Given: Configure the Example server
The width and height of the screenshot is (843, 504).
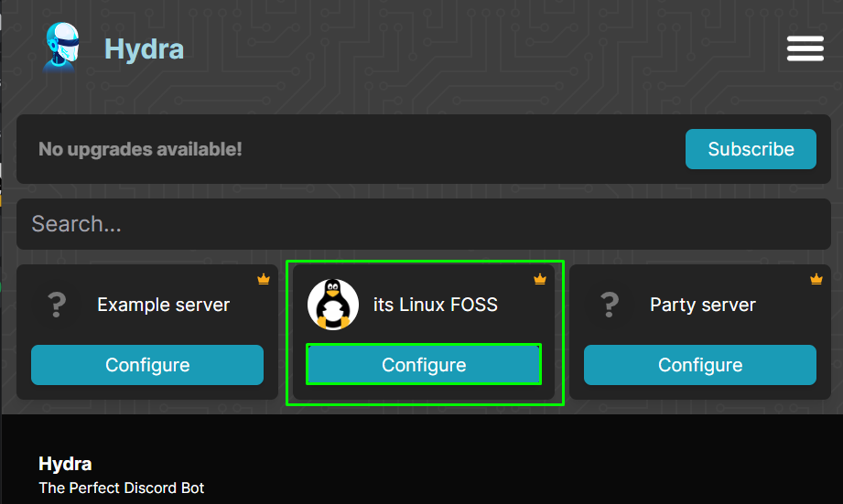Looking at the screenshot, I should [147, 365].
